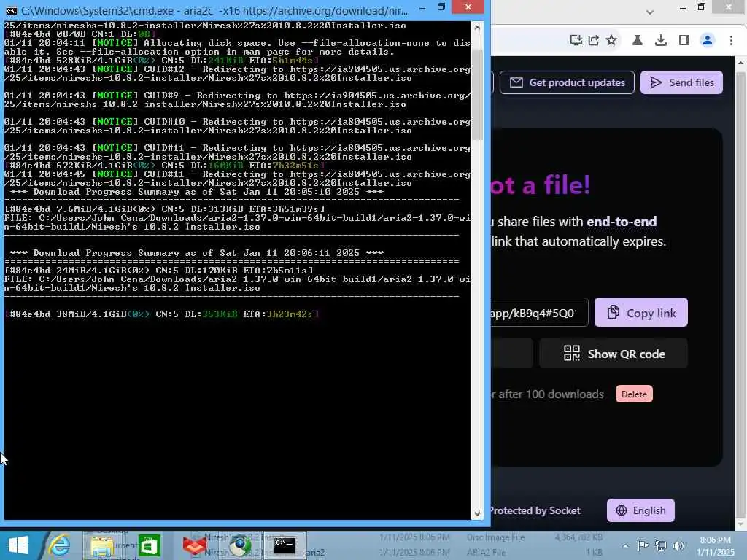Image resolution: width=747 pixels, height=560 pixels.
Task: Click the cmd window scrollbar thumb
Action: point(477,94)
